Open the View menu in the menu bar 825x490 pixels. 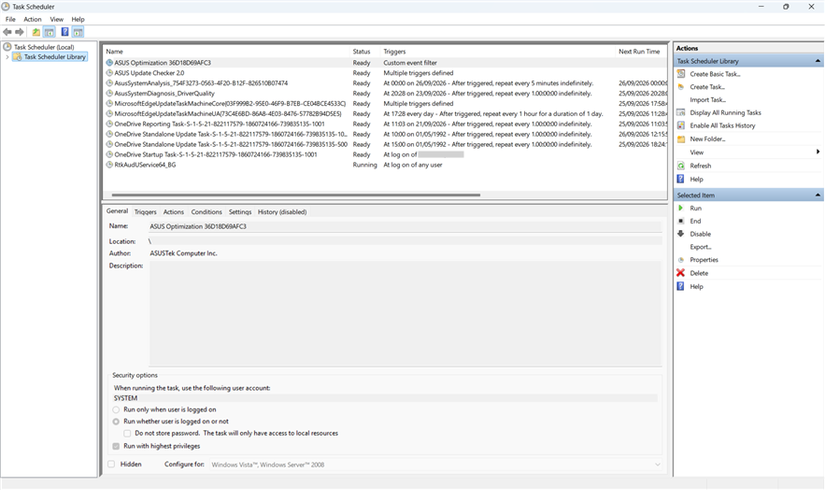[x=57, y=19]
